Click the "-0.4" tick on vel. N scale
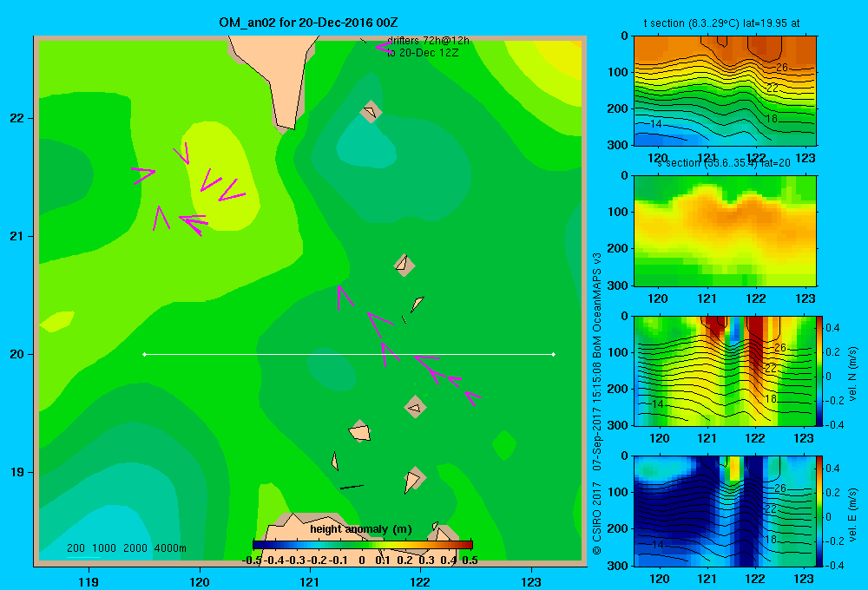This screenshot has width=868, height=590. coord(834,425)
